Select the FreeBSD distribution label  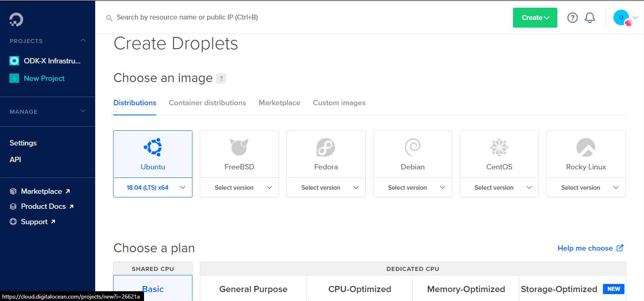239,167
